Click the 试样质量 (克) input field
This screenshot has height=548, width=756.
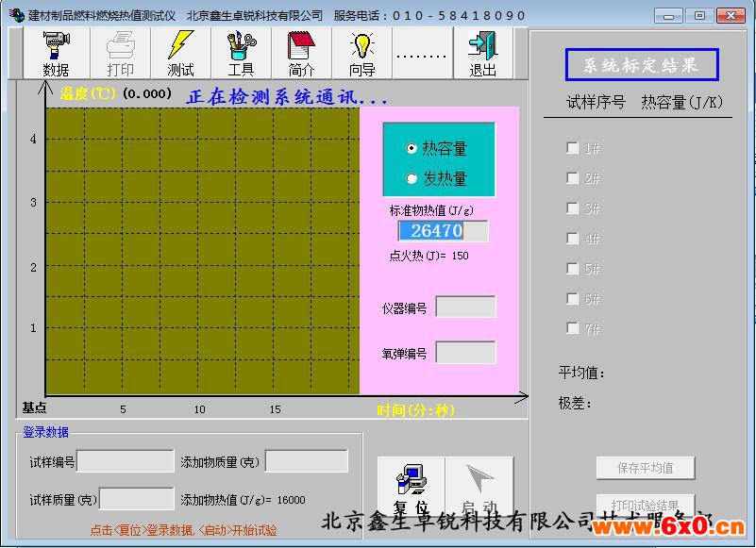[x=137, y=499]
